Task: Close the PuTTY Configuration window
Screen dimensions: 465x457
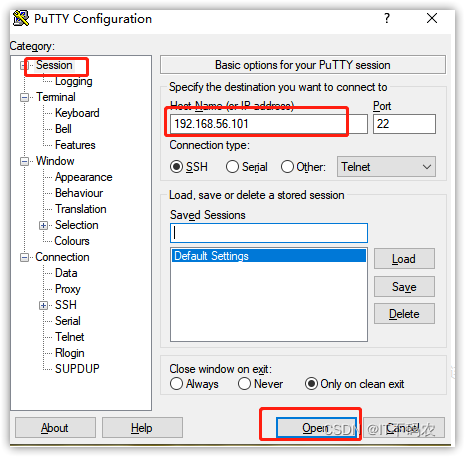Action: click(432, 18)
